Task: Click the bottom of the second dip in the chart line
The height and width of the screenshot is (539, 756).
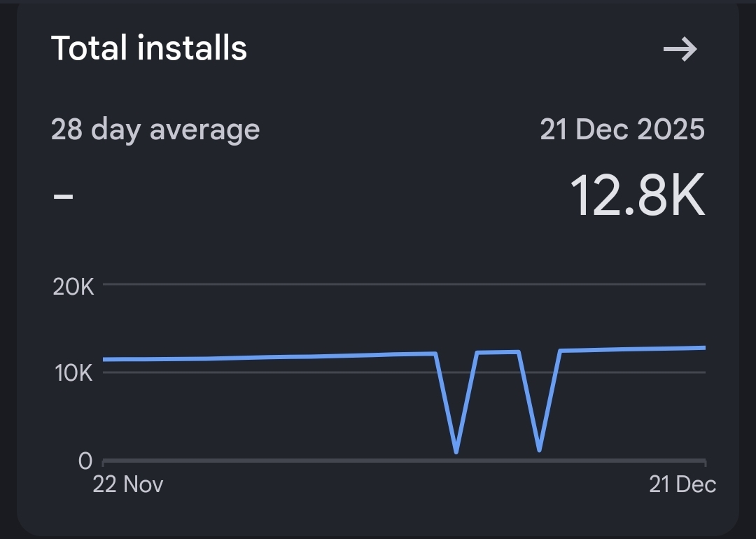Action: pyautogui.click(x=539, y=449)
